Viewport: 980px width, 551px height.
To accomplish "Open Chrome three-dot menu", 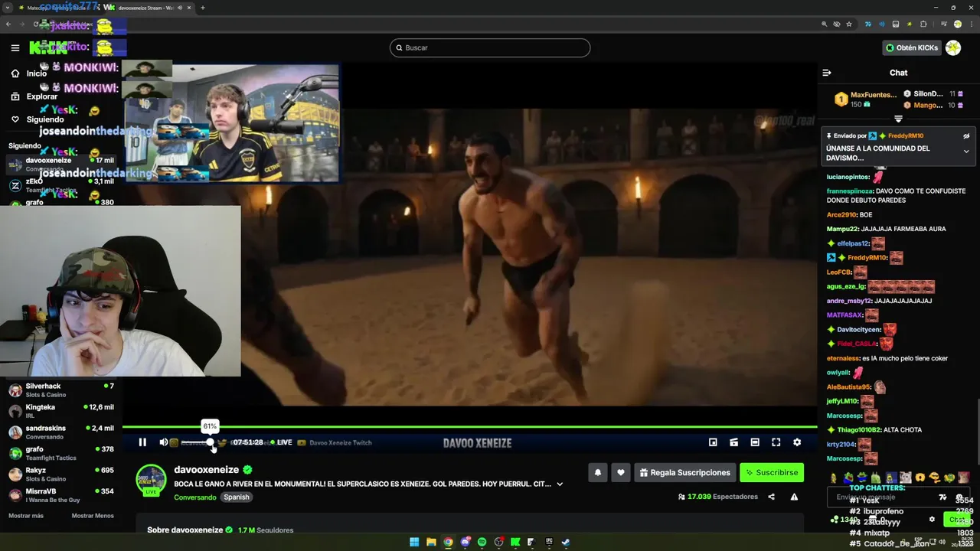I will 971,24.
